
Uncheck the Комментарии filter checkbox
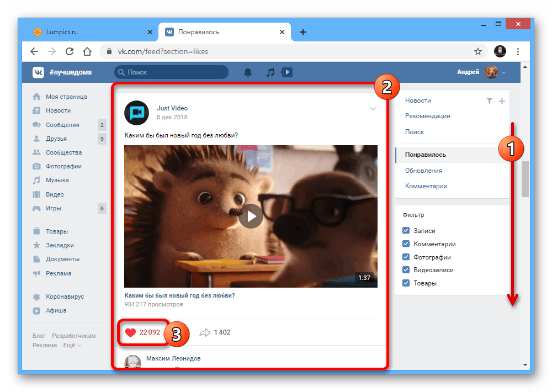pos(406,243)
